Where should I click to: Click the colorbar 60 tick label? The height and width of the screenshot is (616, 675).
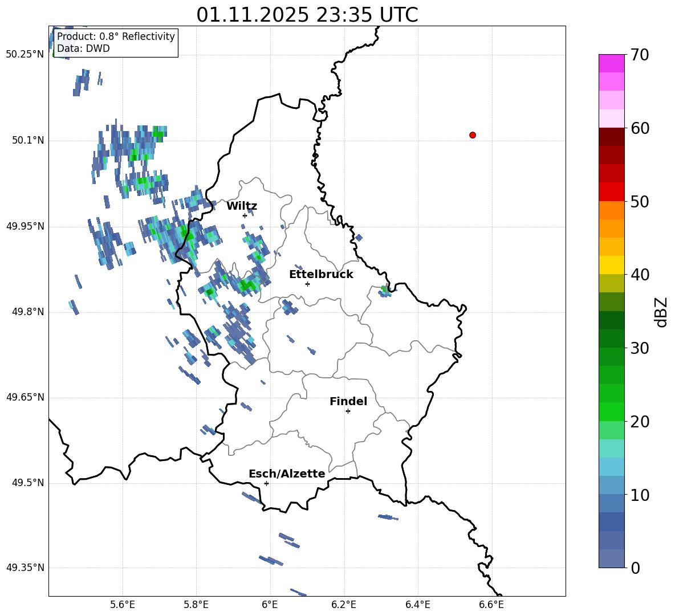click(640, 128)
